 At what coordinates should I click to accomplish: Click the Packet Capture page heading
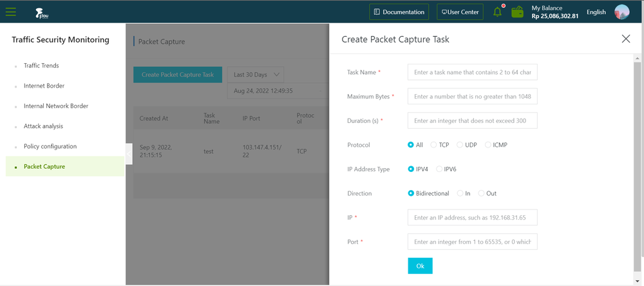[162, 41]
